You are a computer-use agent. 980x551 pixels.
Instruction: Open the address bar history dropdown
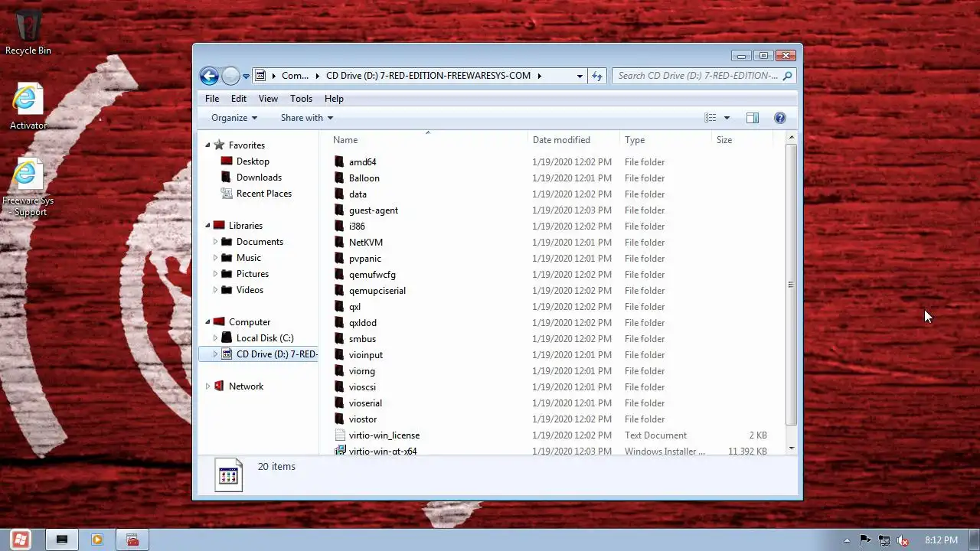pos(580,76)
